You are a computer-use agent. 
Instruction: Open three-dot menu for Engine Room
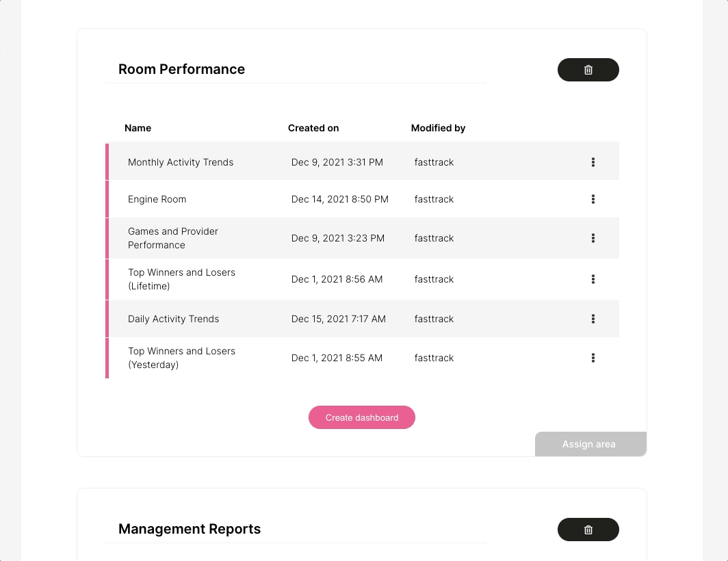point(593,199)
